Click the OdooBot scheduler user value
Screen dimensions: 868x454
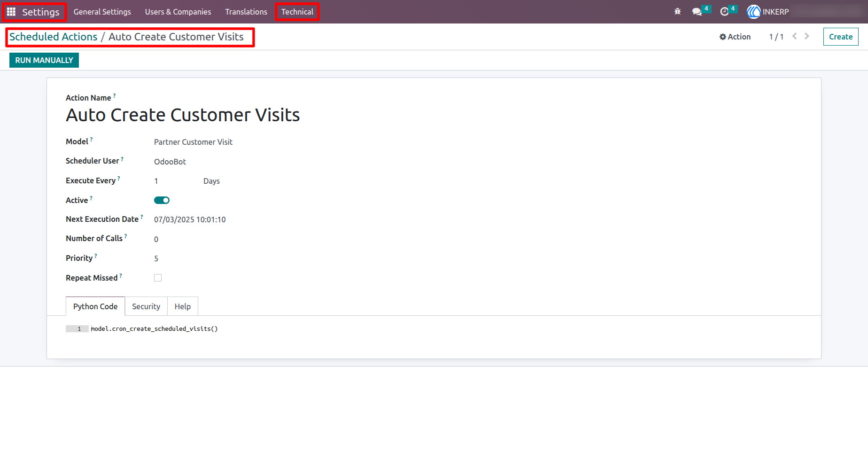(x=170, y=162)
